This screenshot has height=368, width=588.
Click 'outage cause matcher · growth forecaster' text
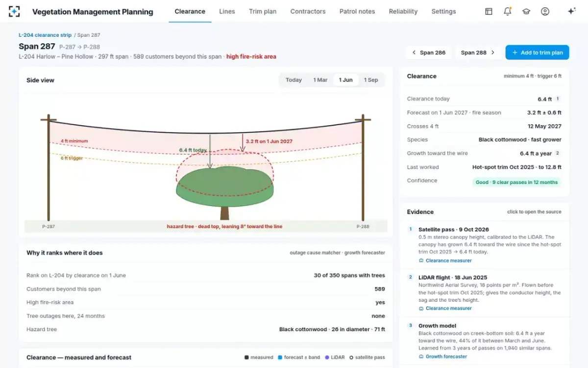point(337,253)
